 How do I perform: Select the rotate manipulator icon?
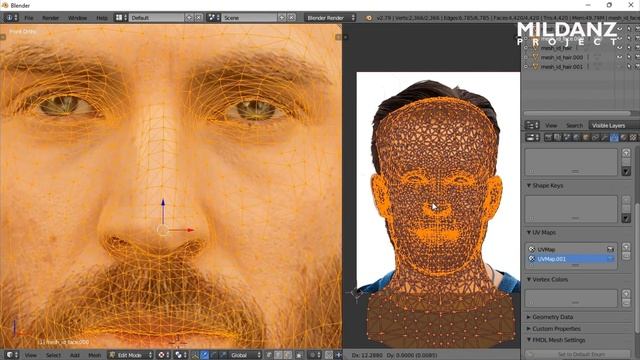[214, 355]
